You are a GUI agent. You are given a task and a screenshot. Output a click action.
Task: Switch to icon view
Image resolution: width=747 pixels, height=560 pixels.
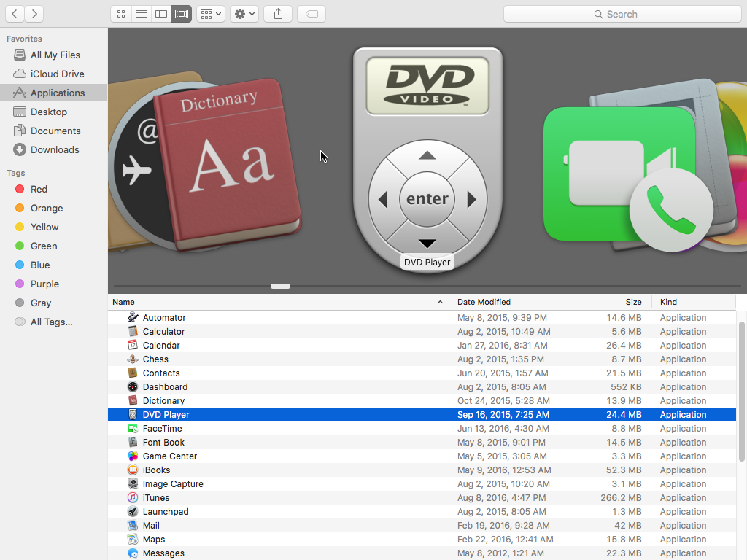click(121, 14)
